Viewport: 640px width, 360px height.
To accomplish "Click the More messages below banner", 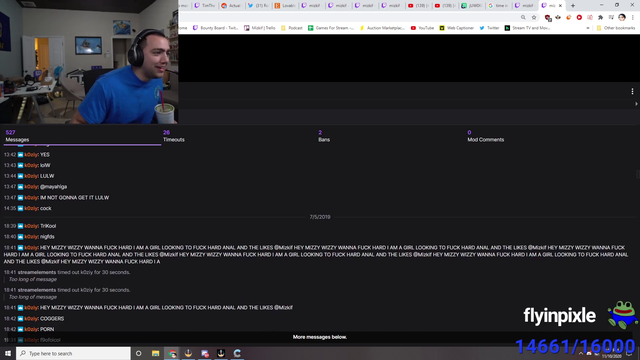I will coord(320,337).
